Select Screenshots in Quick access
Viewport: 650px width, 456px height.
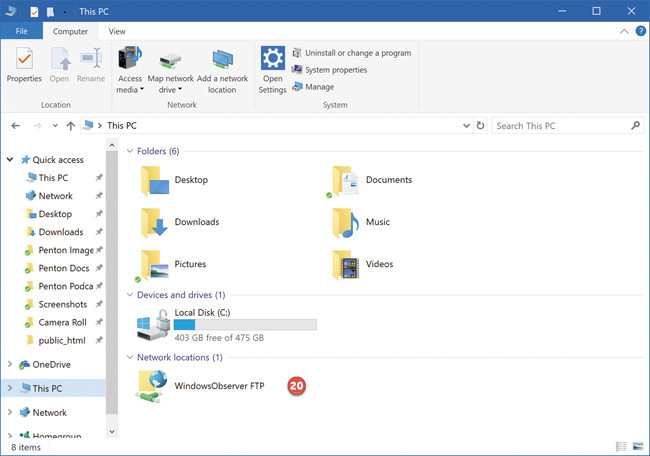click(62, 304)
